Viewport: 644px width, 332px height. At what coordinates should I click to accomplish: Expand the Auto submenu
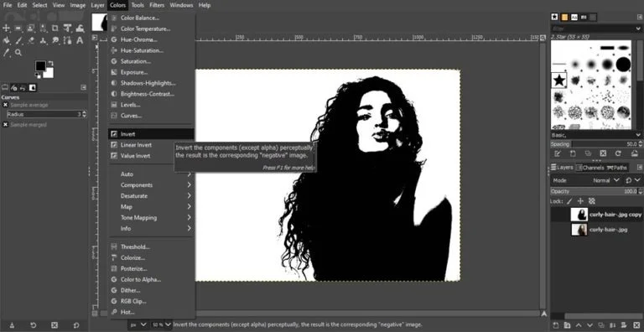(151, 174)
